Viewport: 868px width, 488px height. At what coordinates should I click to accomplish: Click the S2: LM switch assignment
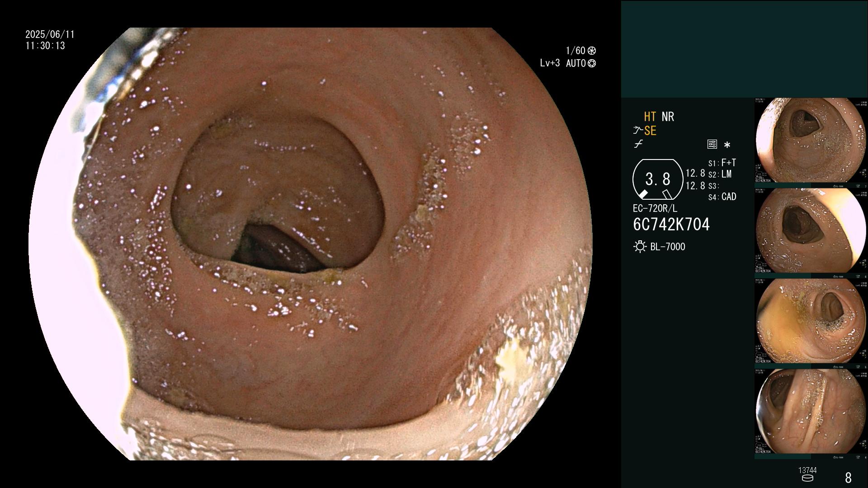click(720, 174)
